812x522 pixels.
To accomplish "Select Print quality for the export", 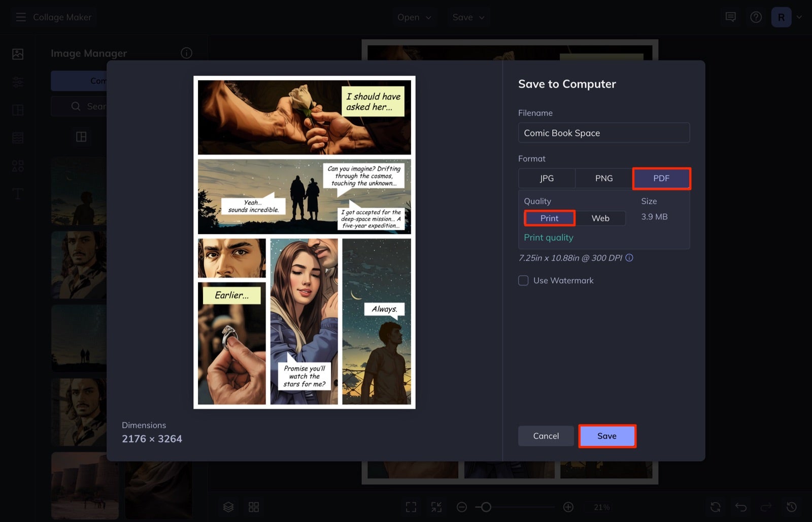I will pos(549,218).
